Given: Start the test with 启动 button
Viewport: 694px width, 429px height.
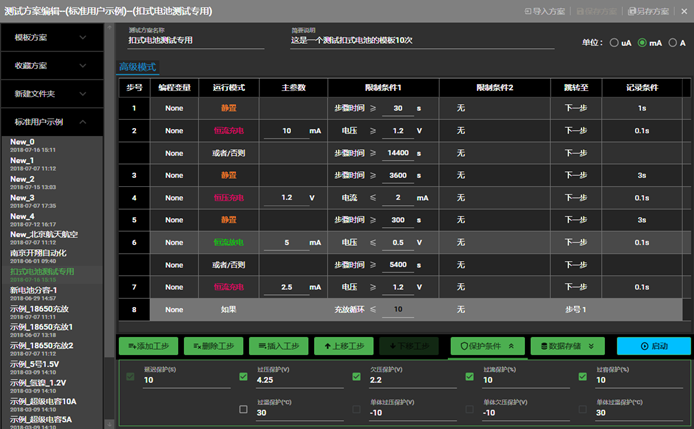Looking at the screenshot, I should (653, 345).
